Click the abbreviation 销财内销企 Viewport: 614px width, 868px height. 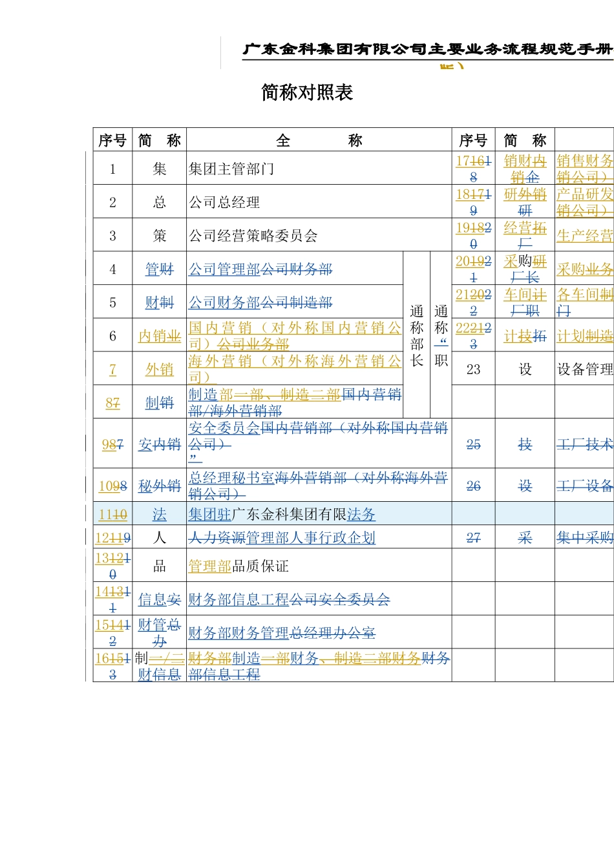(525, 169)
